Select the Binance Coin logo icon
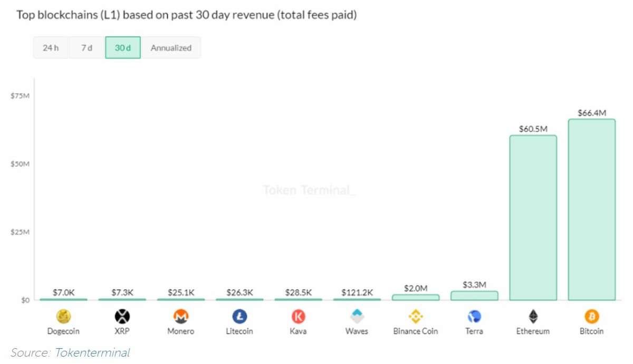 pos(416,317)
